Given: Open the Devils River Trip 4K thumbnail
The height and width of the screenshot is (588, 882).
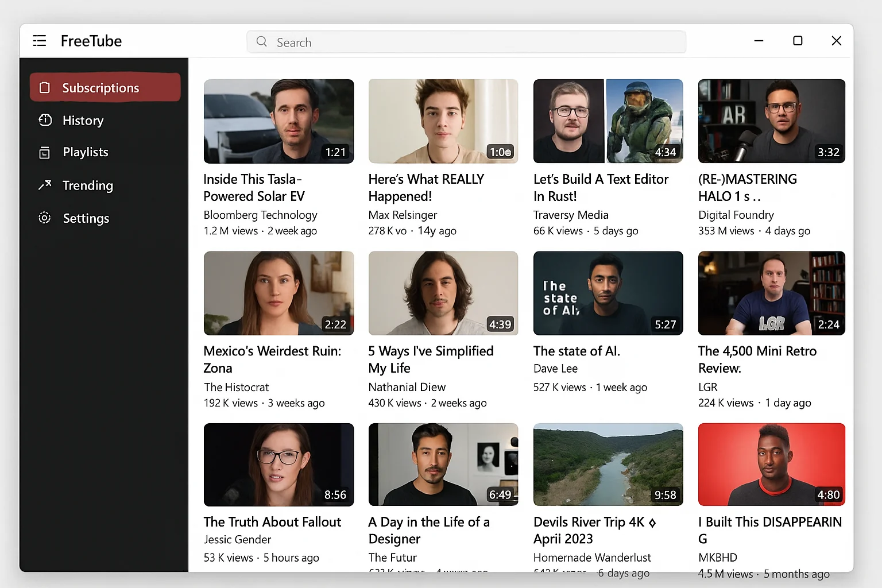Looking at the screenshot, I should pos(608,465).
